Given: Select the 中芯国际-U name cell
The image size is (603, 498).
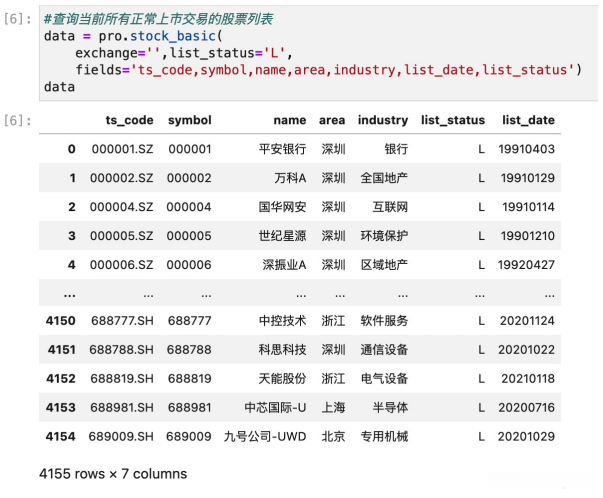Looking at the screenshot, I should tap(275, 408).
